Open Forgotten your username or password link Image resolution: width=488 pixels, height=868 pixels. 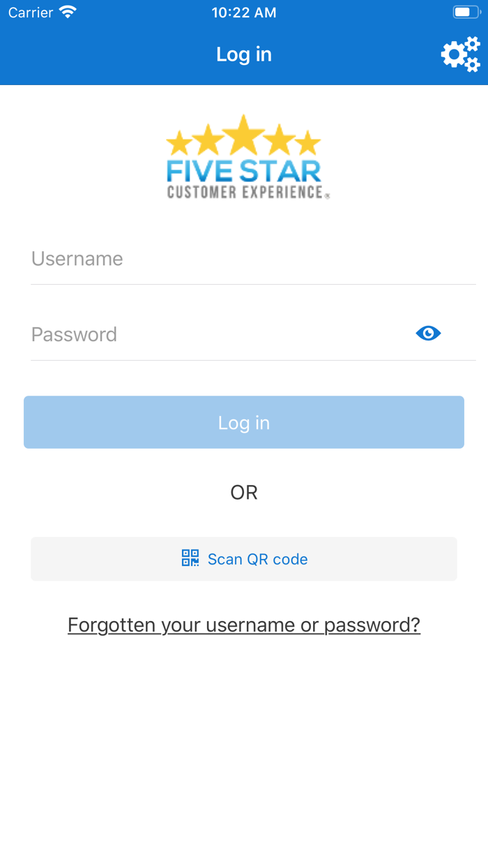coord(244,624)
